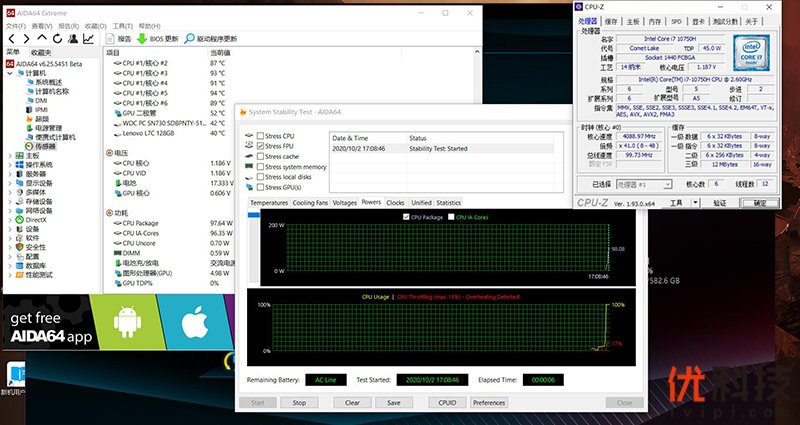
Task: Enable the Stress system memory checkbox
Action: [261, 166]
